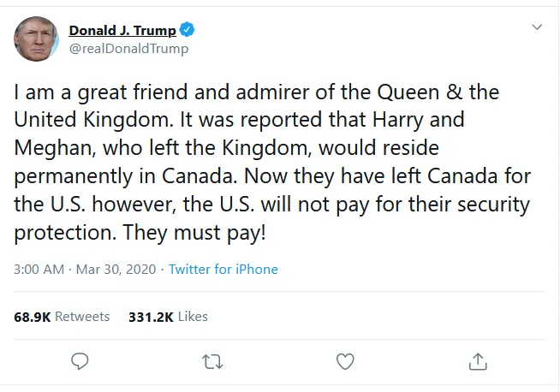Open the profile picture avatar
Screen dimensions: 560x392
[x=36, y=39]
